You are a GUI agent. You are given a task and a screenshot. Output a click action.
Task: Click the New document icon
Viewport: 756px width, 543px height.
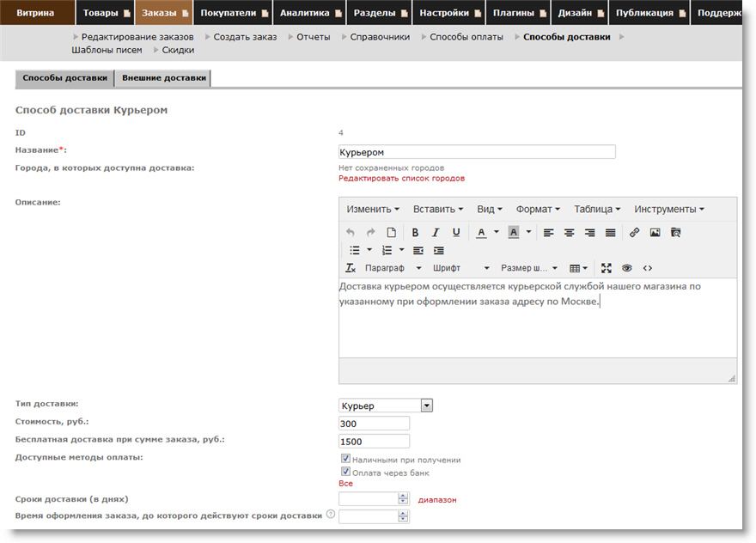391,233
